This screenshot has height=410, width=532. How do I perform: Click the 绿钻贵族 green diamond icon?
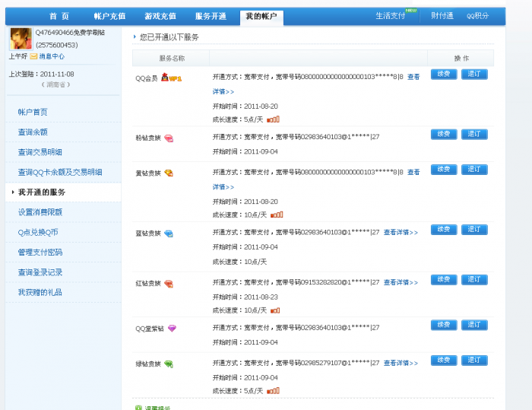[x=169, y=364]
